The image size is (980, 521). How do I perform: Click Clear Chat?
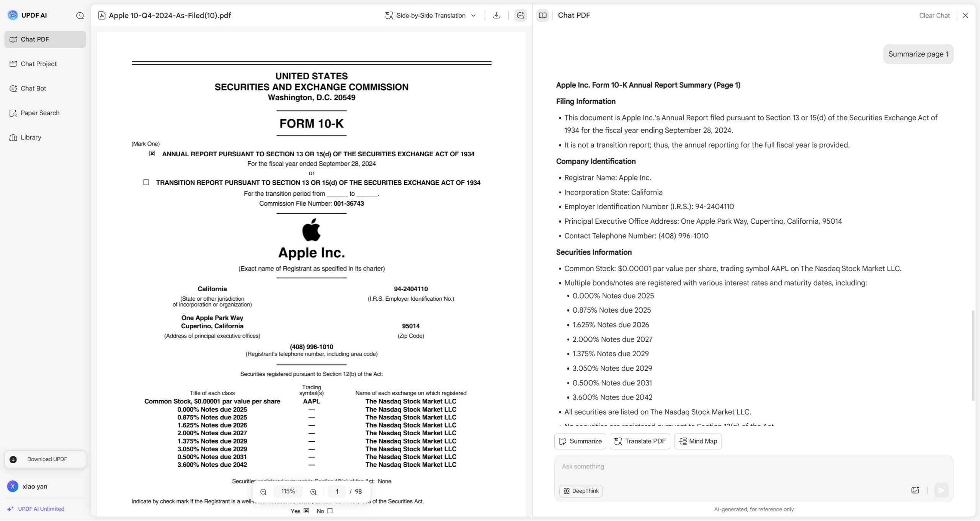(934, 16)
